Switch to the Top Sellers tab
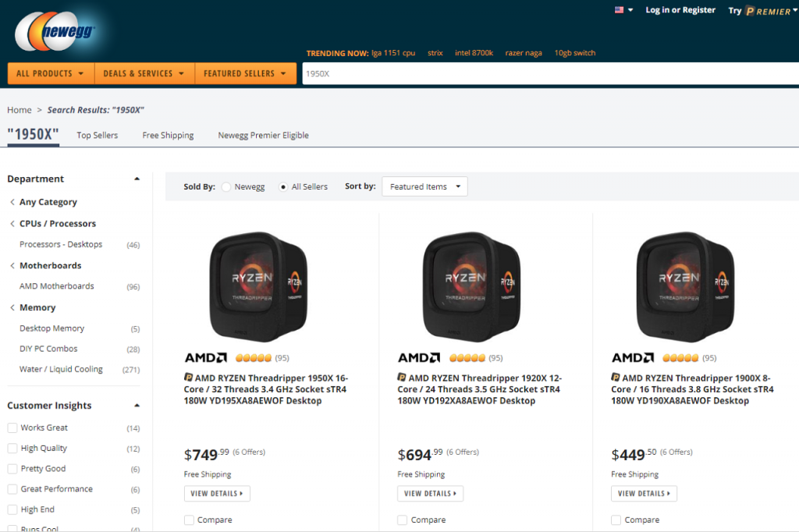799x532 pixels. (x=98, y=135)
